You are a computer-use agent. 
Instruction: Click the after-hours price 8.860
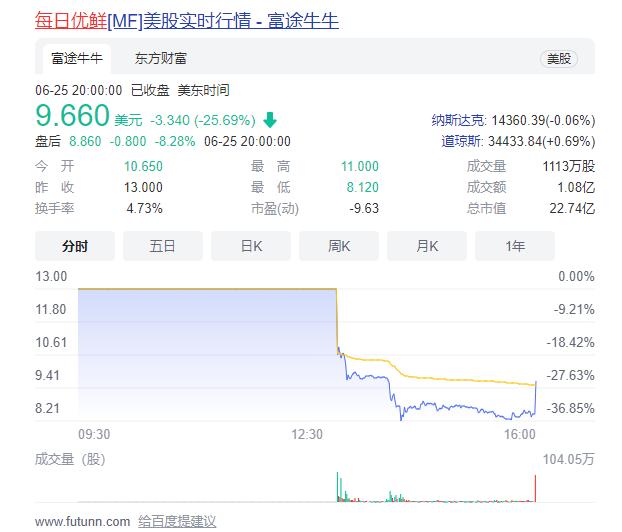click(x=85, y=141)
